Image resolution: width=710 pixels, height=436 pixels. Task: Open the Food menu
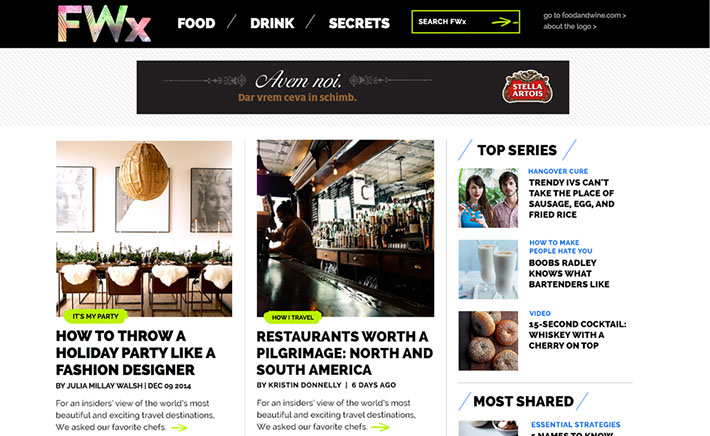(196, 23)
